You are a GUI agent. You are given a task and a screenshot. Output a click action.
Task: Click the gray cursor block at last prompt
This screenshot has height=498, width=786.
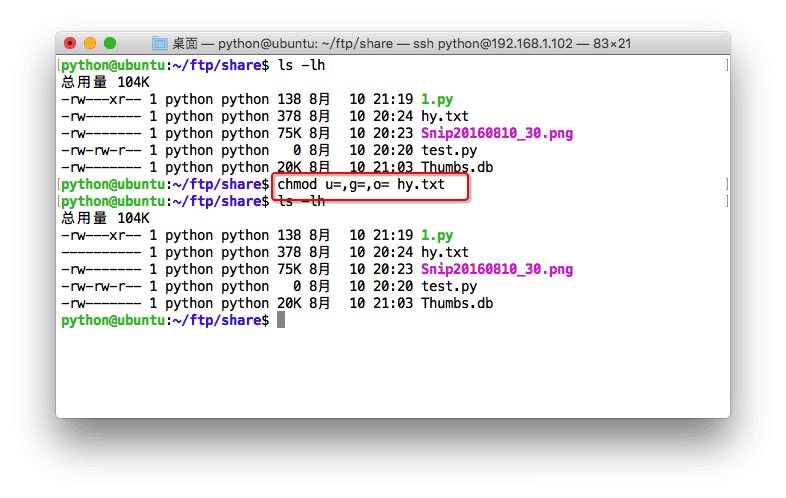point(281,320)
